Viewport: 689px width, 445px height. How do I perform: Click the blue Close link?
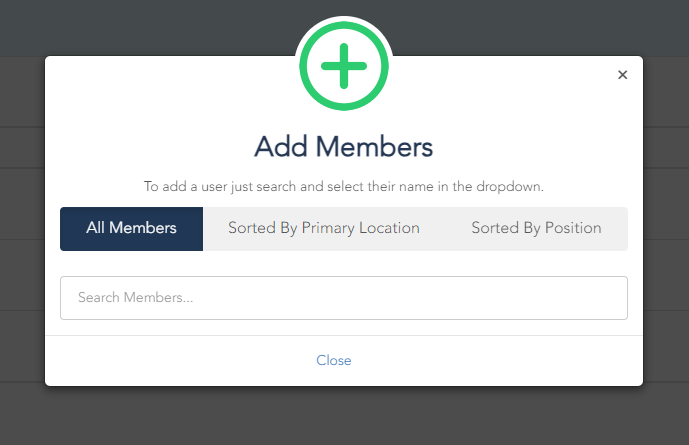334,361
